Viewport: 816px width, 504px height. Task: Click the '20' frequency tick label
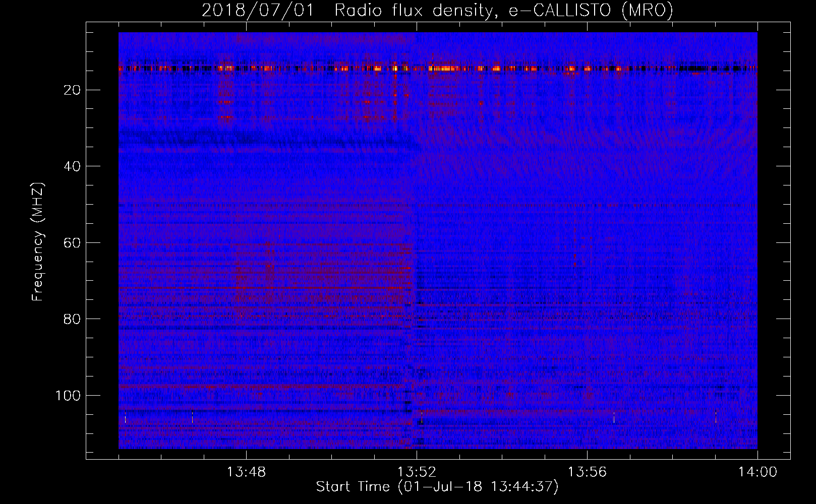tap(73, 90)
